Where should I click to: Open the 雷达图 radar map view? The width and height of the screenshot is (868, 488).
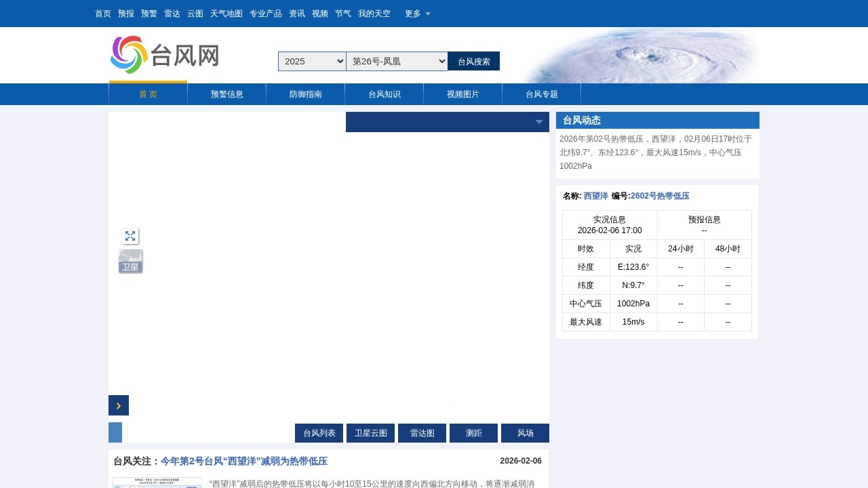[422, 432]
